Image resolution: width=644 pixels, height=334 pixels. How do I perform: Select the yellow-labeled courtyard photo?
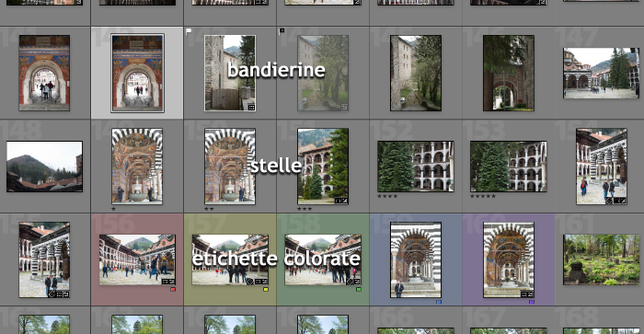tap(230, 259)
